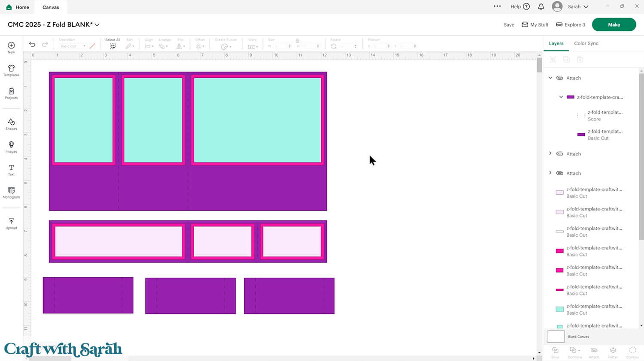Open the Flip dropdown
The width and height of the screenshot is (644, 361).
[x=181, y=46]
